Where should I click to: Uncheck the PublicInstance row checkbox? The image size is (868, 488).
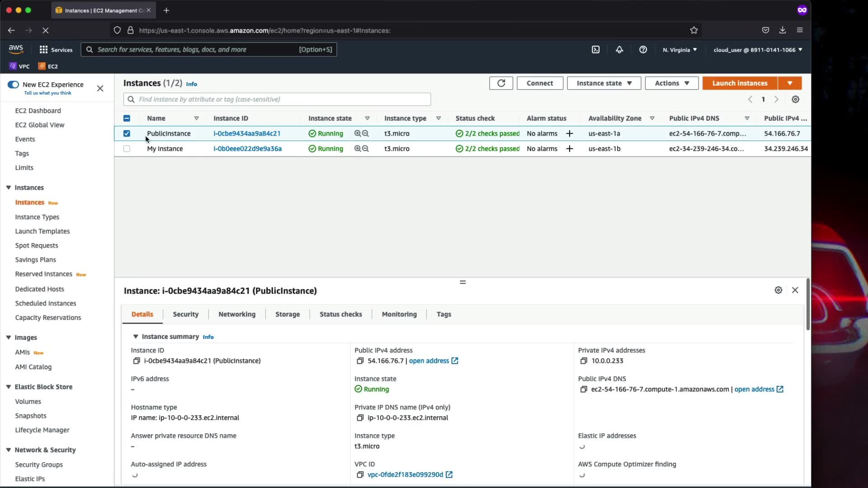pyautogui.click(x=127, y=134)
